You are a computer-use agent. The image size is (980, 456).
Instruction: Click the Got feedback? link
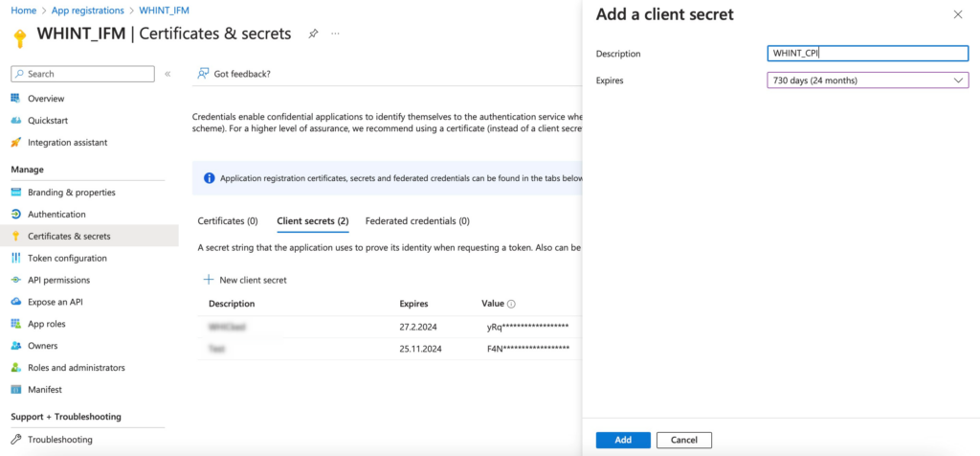click(x=242, y=73)
